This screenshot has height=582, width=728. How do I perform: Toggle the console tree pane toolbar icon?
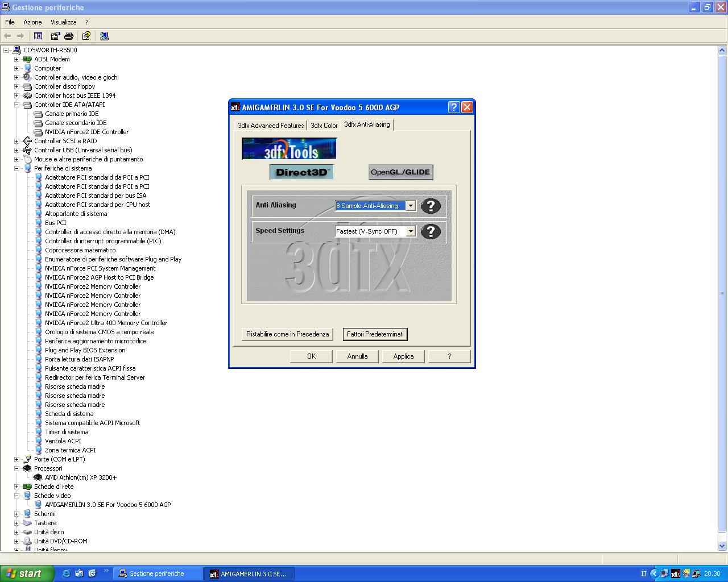(38, 36)
